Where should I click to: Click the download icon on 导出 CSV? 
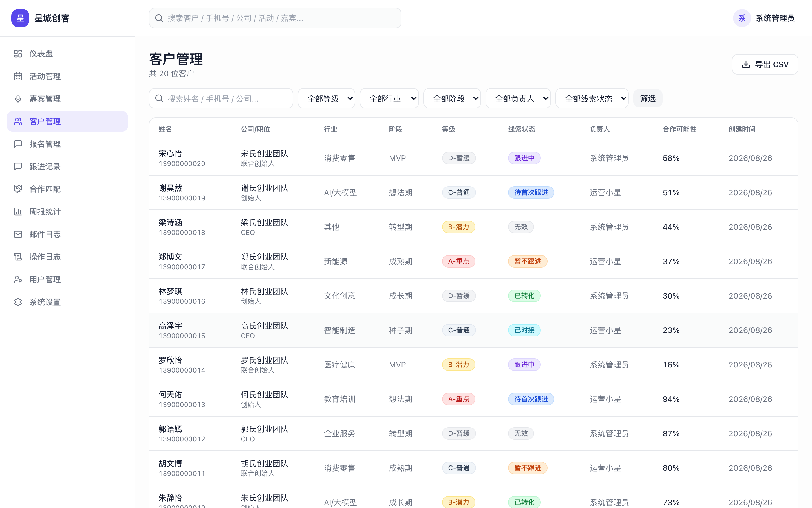coord(746,65)
